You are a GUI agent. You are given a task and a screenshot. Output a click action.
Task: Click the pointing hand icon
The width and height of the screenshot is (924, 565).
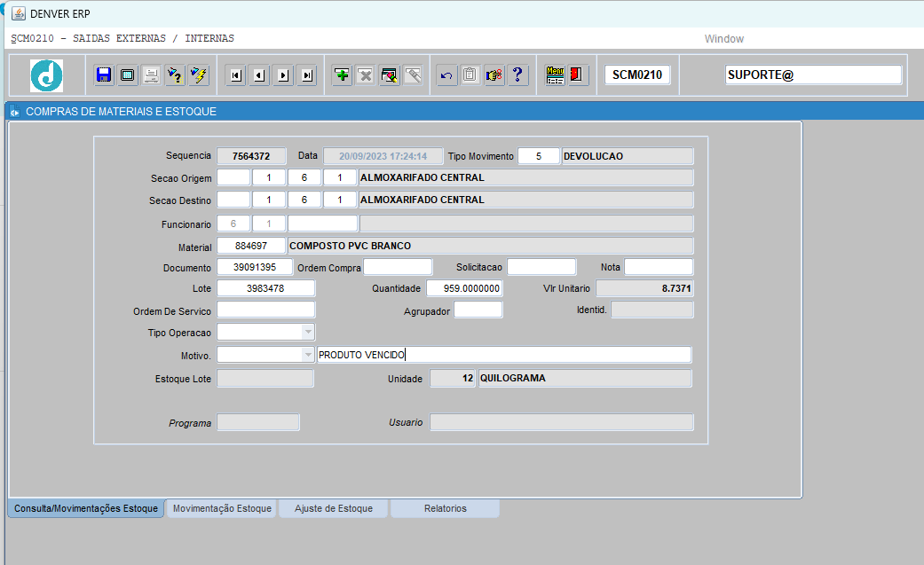[494, 75]
